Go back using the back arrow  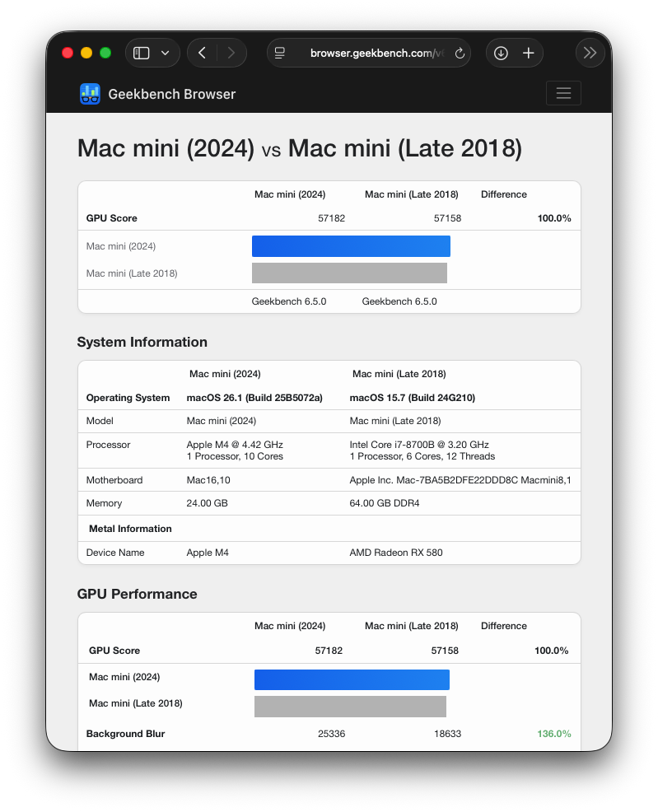pyautogui.click(x=203, y=53)
